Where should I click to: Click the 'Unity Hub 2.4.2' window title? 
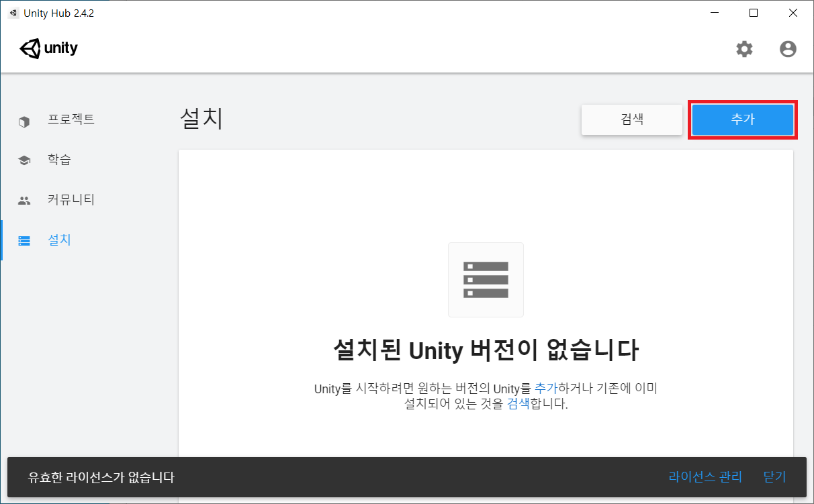pos(58,13)
